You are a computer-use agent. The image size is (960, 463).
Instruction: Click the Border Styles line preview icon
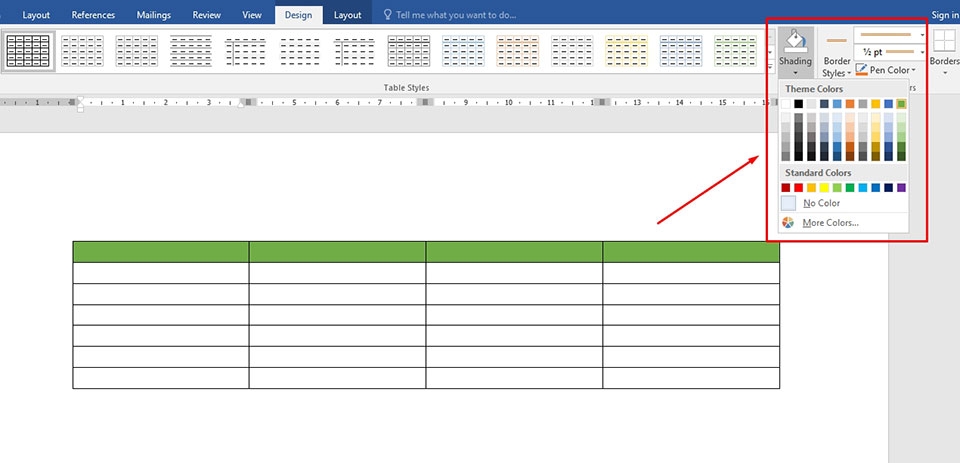pos(836,40)
